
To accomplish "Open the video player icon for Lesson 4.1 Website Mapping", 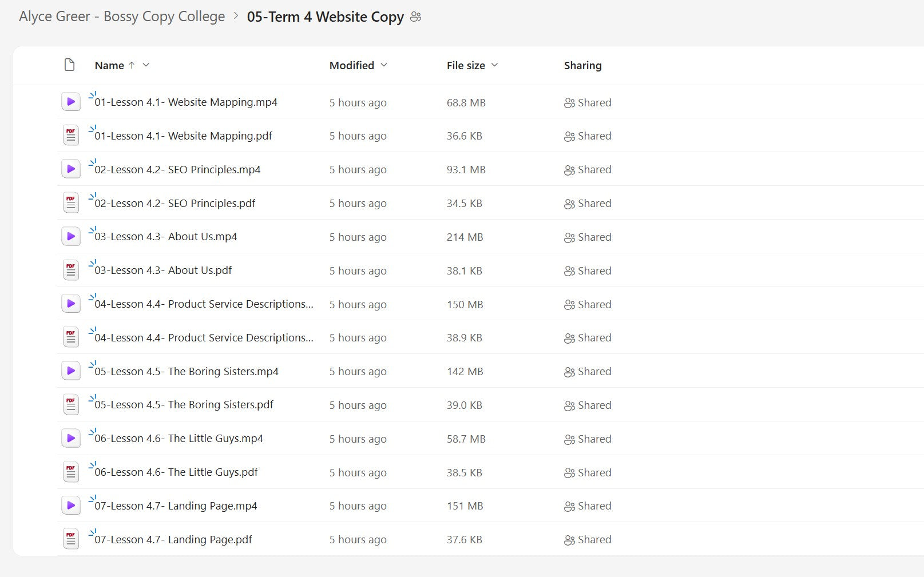I will point(70,101).
